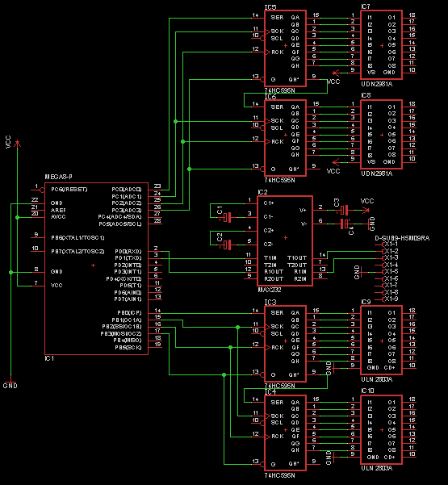Click the R1IN pin label on MAX232

300,272
